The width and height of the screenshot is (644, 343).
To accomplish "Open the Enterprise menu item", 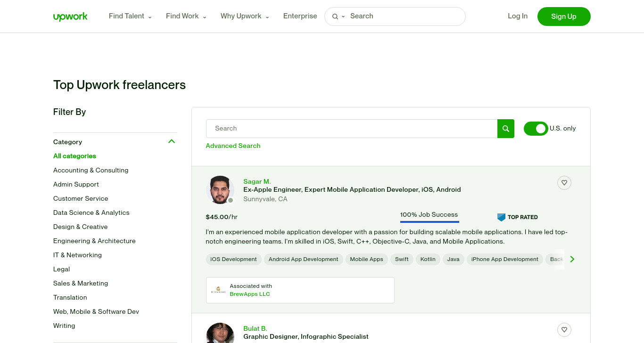I will (x=300, y=16).
